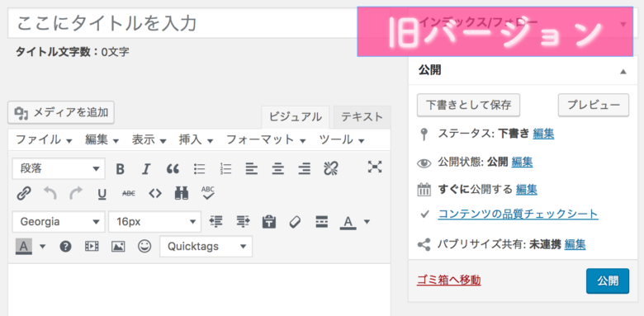Viewport: 644px width, 316px height.
Task: Insert video media with the film icon
Action: [92, 246]
